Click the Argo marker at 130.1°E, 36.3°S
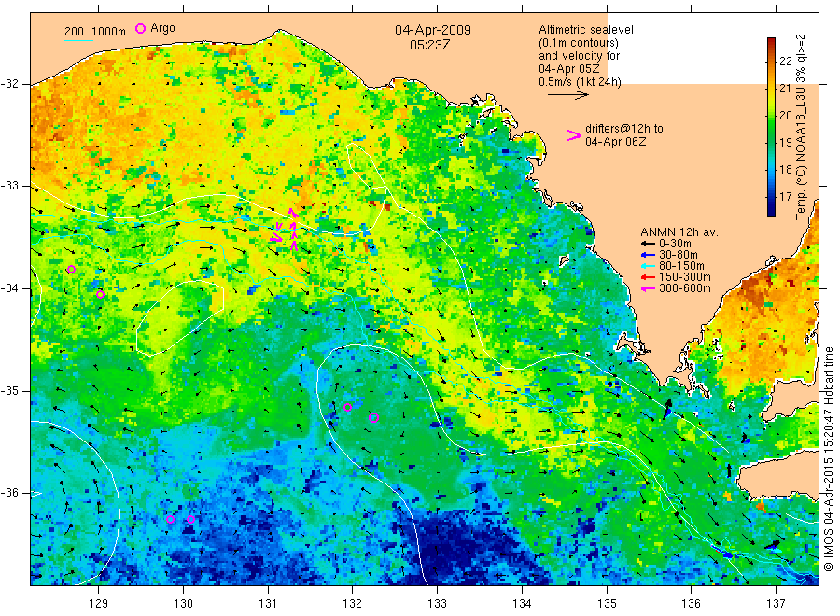The image size is (840, 616). point(190,519)
